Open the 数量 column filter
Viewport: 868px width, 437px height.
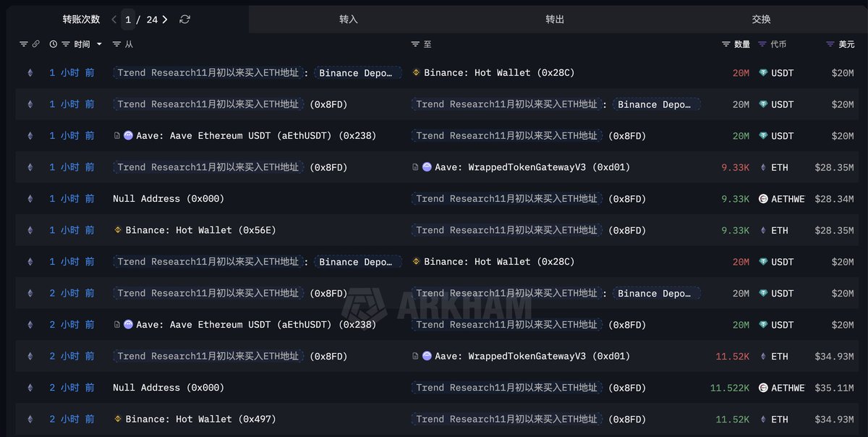pos(726,44)
